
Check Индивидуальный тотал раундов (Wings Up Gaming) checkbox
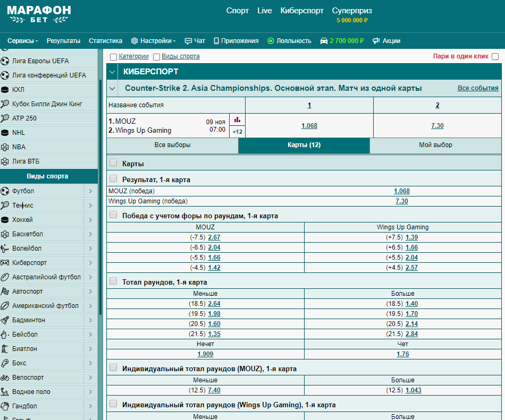click(x=113, y=404)
